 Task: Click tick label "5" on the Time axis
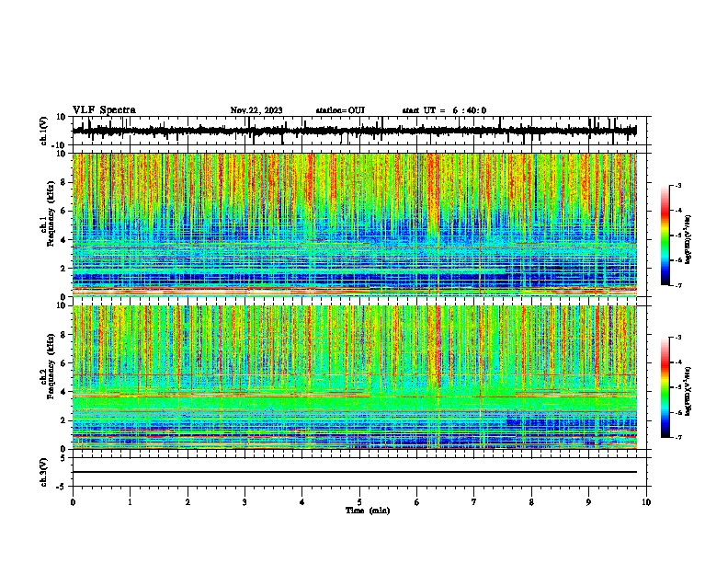[359, 502]
